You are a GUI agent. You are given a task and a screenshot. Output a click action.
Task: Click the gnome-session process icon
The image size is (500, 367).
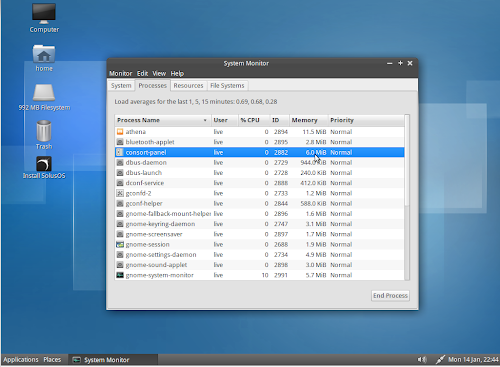[x=120, y=244]
